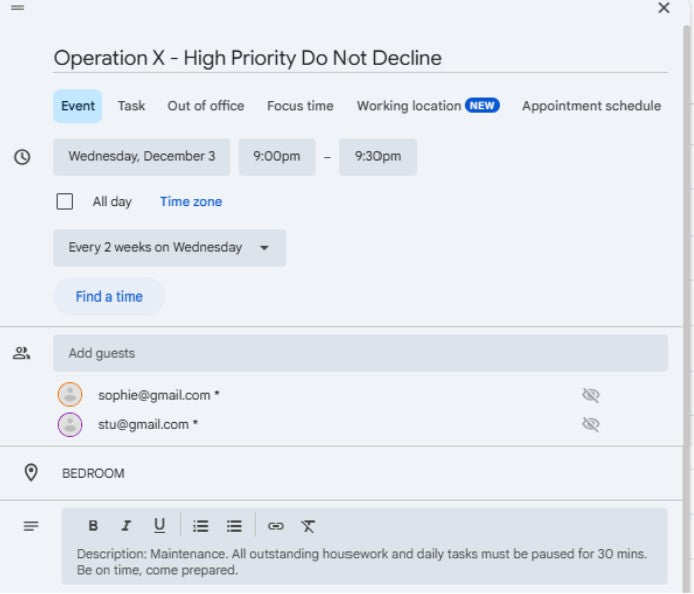Image resolution: width=694 pixels, height=594 pixels.
Task: Open the Every 2 weeks recurrence dropdown
Action: pos(169,248)
